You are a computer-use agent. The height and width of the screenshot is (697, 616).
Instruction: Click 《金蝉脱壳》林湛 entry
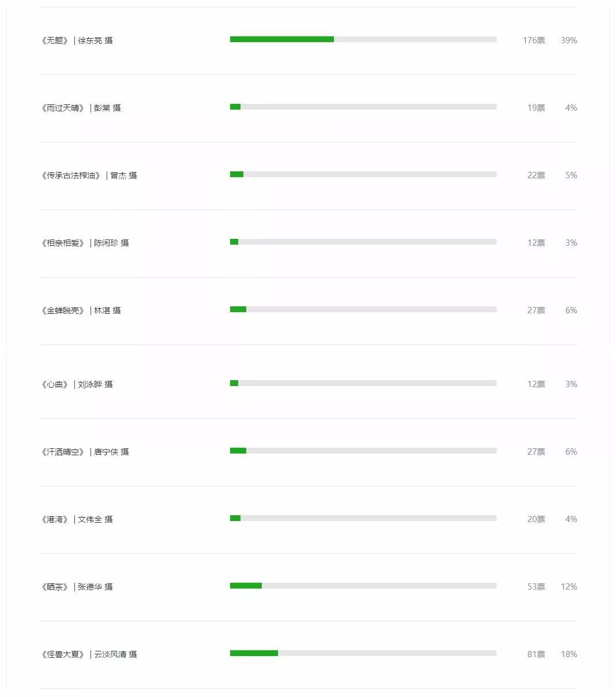tap(308, 310)
